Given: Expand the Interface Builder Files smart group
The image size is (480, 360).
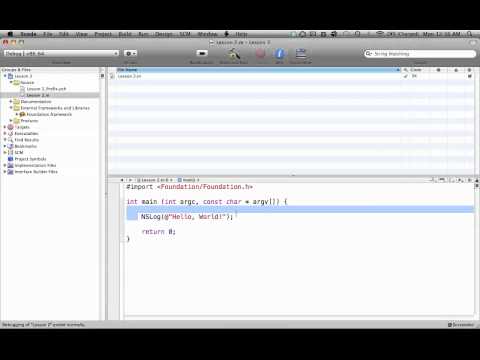Looking at the screenshot, I should [x=5, y=171].
